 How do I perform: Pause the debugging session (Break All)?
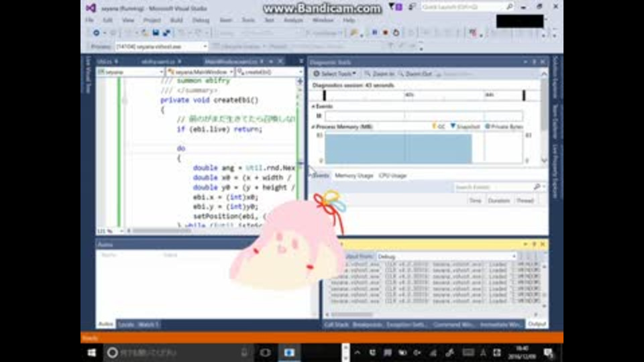tap(374, 32)
